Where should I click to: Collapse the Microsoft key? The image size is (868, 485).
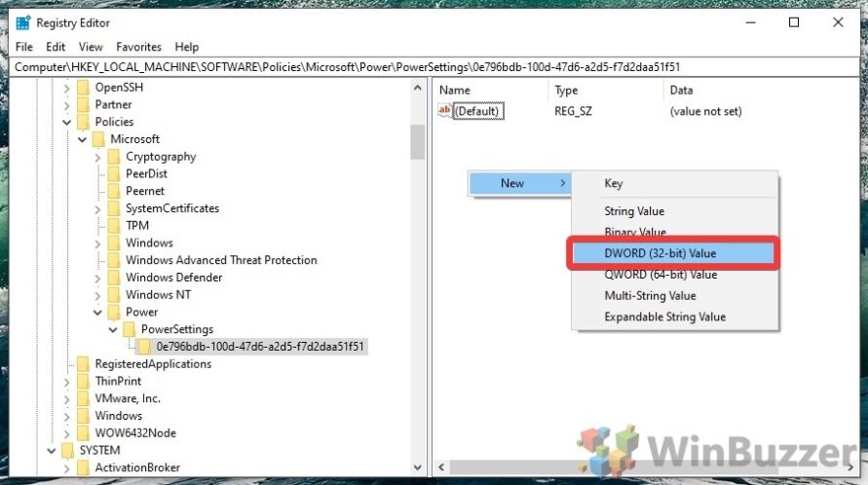click(82, 139)
